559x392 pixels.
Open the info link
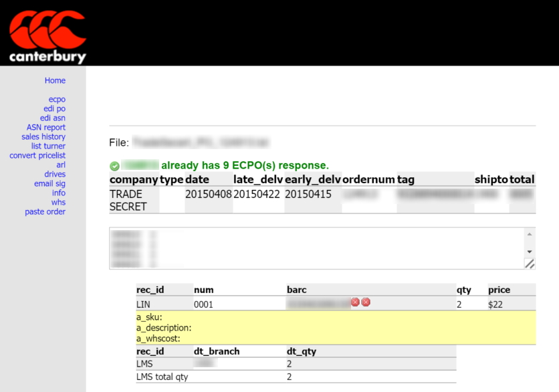pyautogui.click(x=59, y=193)
